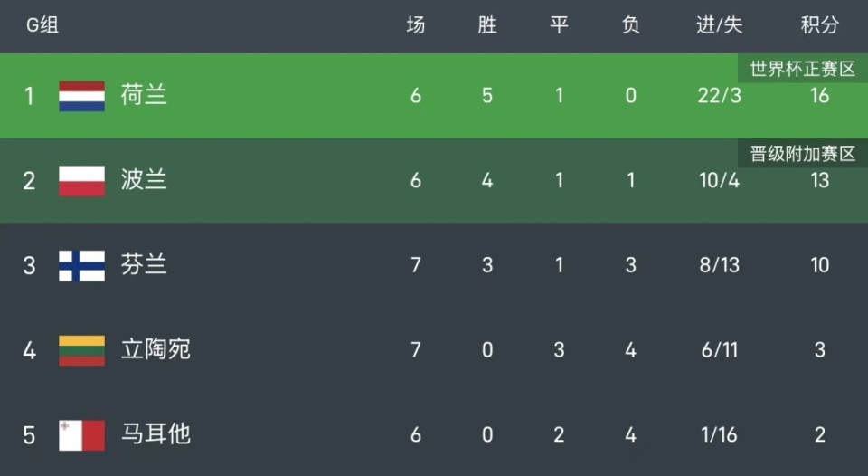Open the 马耳他 team name
The image size is (868, 476).
point(156,434)
